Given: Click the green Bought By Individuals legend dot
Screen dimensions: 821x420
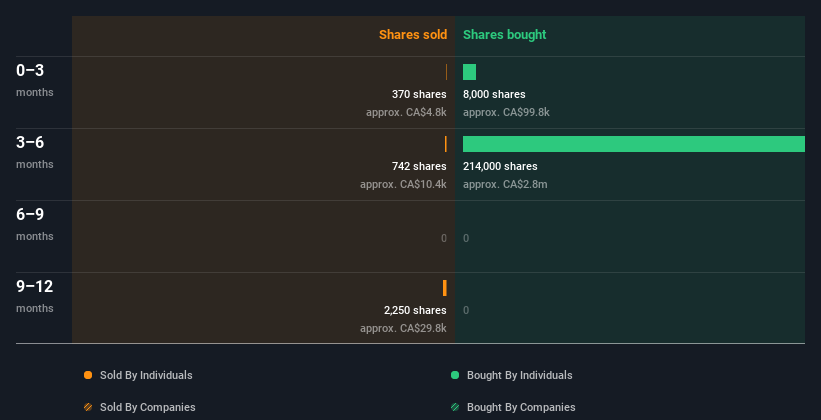Looking at the screenshot, I should (x=455, y=375).
